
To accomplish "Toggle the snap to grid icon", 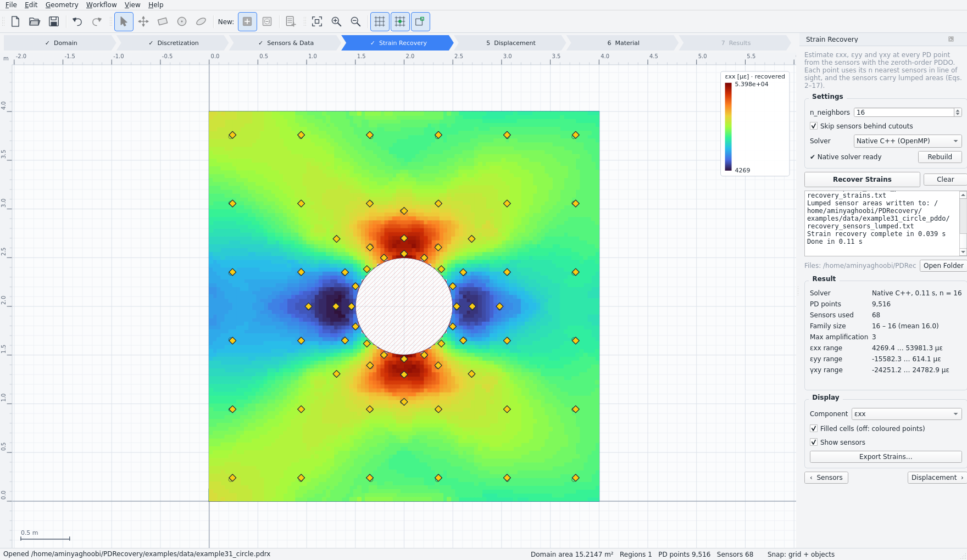I will 400,21.
